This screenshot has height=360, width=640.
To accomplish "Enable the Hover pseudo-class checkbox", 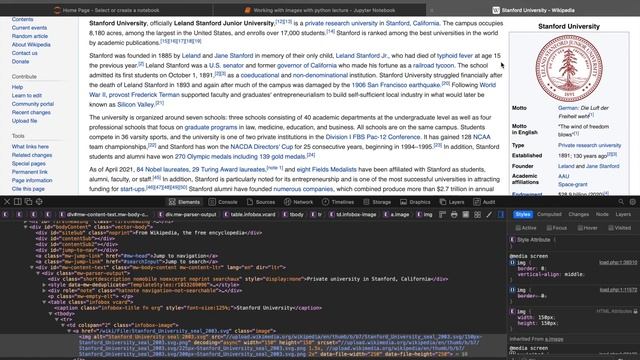I will (580, 228).
